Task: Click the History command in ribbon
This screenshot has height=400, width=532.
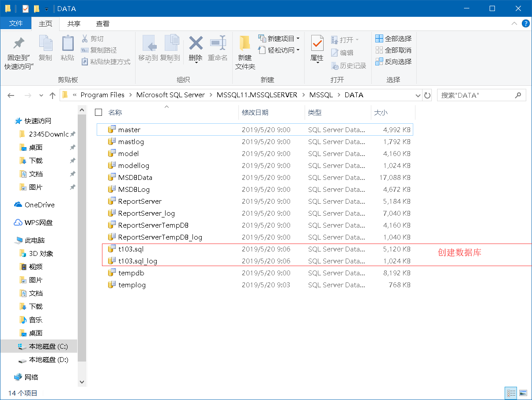Action: [349, 65]
